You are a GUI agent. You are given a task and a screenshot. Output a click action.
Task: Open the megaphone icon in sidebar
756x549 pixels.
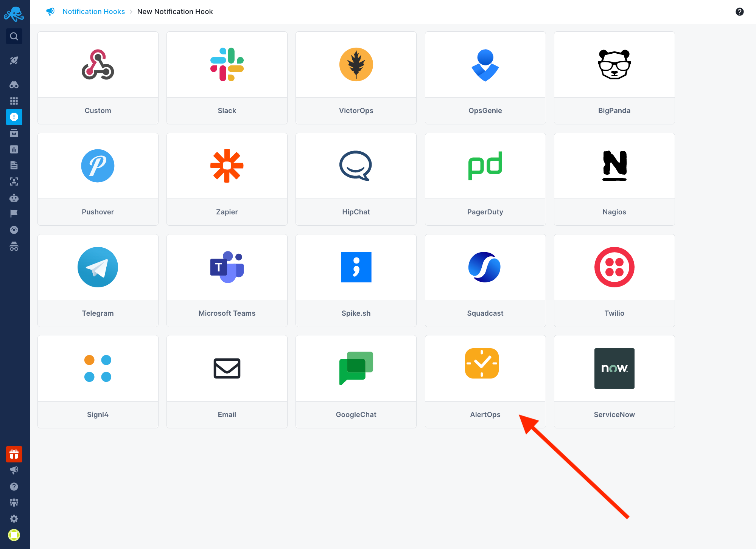14,470
